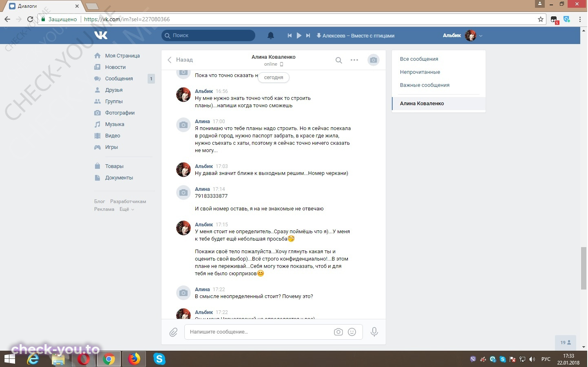The image size is (588, 367).
Task: Bookmark the page with the star icon
Action: 541,19
